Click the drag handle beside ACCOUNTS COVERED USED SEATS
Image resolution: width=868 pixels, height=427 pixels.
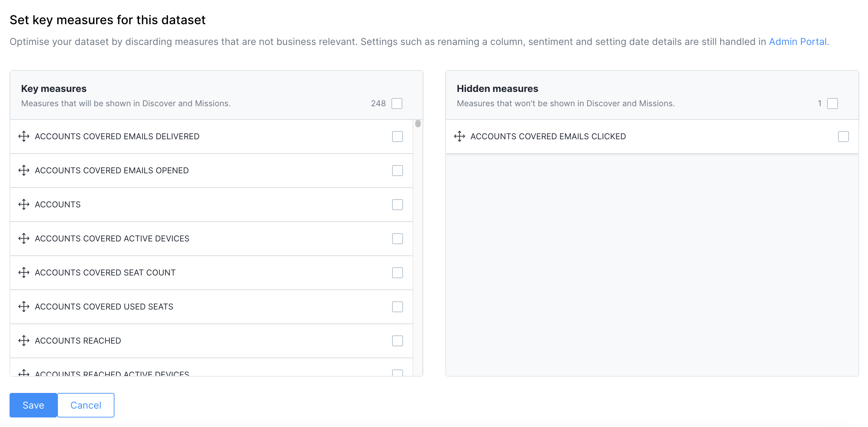point(24,307)
